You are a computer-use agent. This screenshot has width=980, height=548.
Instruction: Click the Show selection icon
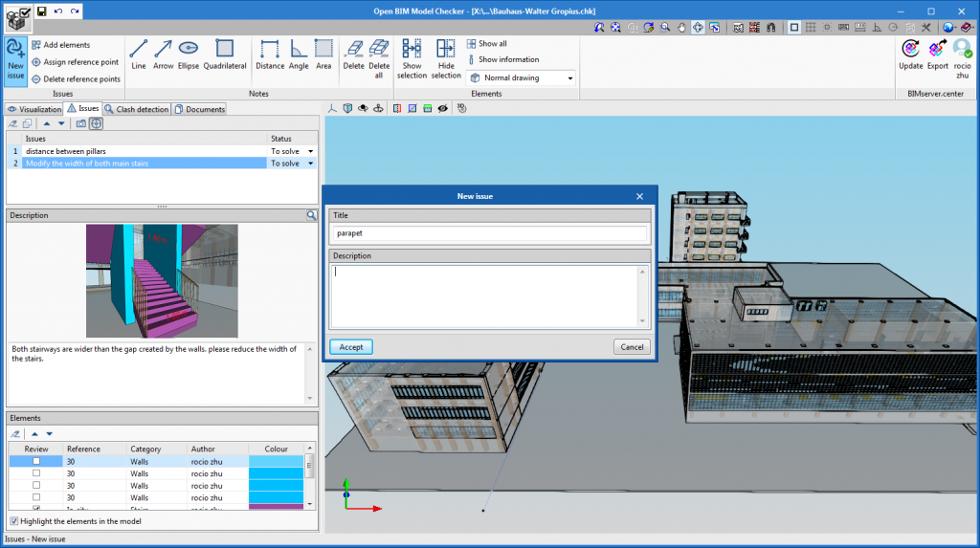coord(412,57)
